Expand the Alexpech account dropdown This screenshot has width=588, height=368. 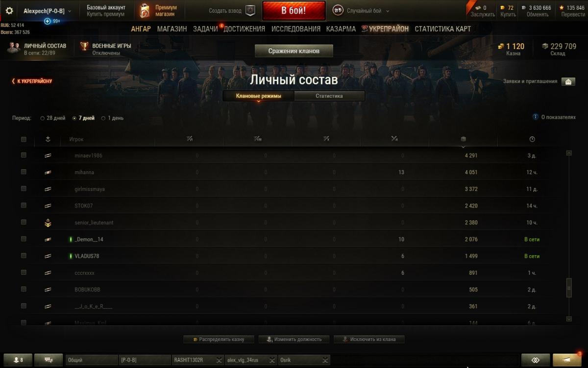pos(69,11)
